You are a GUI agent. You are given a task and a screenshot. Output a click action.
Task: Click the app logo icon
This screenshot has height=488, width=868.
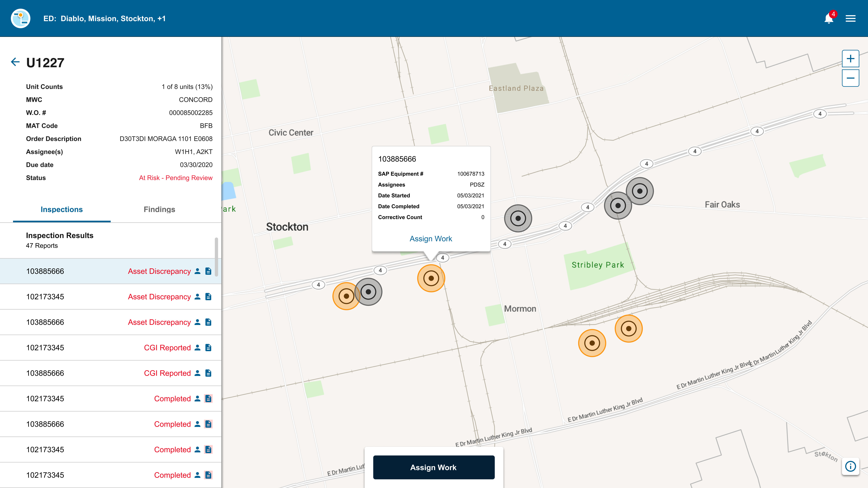pyautogui.click(x=21, y=18)
